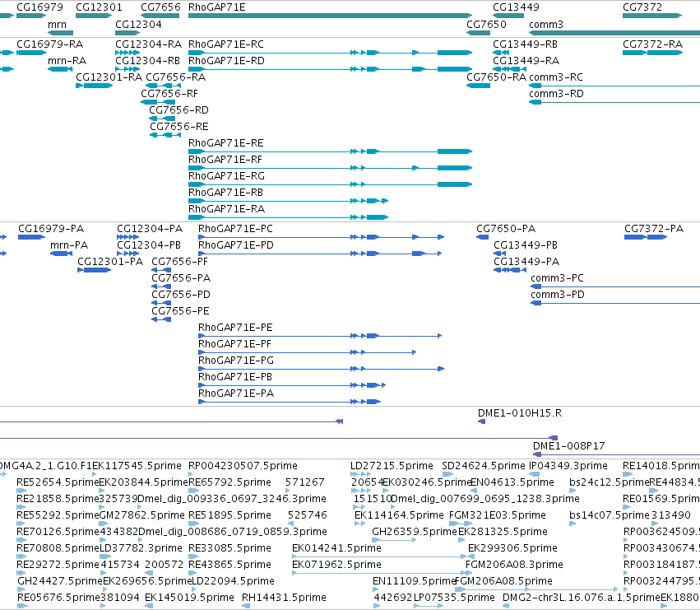Click the LD27215.5prime EST label
The height and width of the screenshot is (610, 700).
point(392,466)
